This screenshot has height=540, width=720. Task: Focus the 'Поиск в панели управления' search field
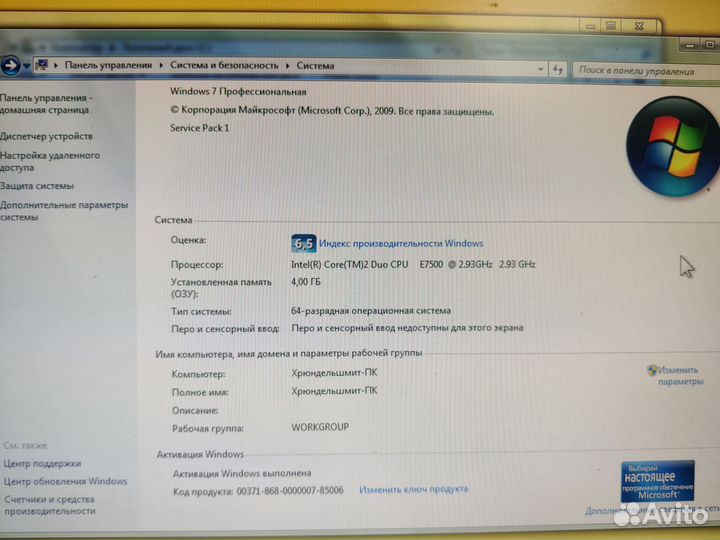click(645, 71)
